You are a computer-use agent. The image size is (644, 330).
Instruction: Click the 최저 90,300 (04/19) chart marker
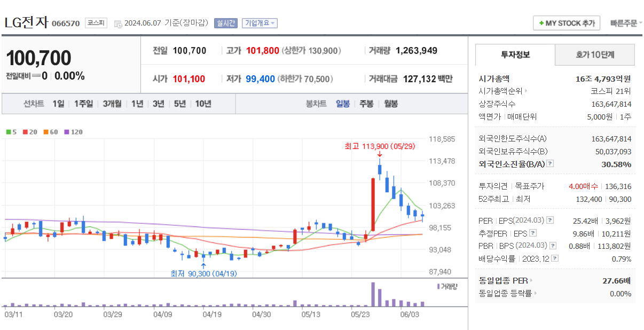click(203, 273)
